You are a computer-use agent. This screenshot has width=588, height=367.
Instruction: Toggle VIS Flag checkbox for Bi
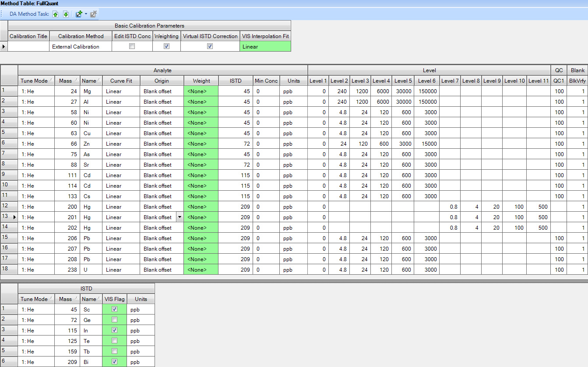[x=114, y=362]
